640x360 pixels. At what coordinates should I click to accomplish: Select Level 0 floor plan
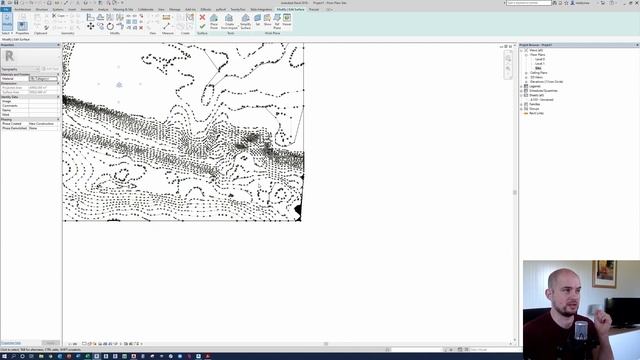click(x=540, y=59)
